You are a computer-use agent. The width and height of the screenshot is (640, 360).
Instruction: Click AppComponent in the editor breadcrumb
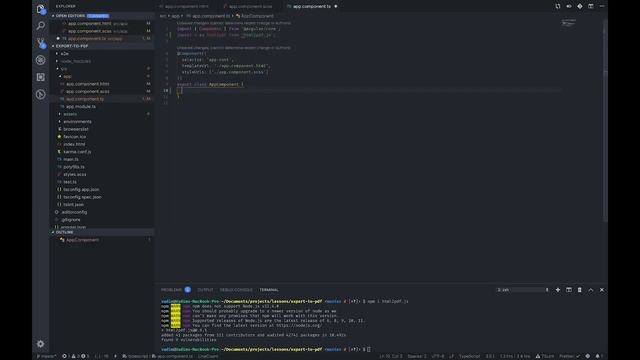tap(257, 16)
